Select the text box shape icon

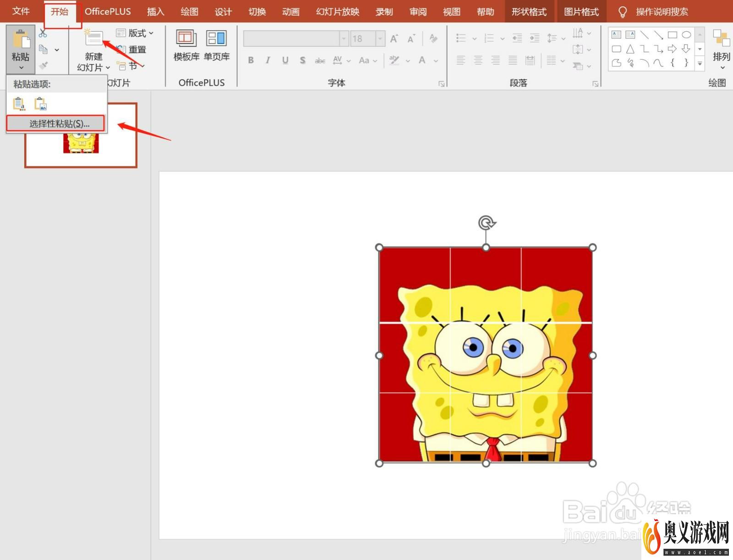point(617,34)
